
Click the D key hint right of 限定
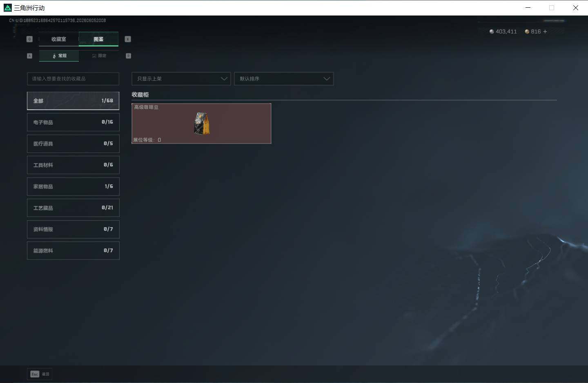point(128,56)
